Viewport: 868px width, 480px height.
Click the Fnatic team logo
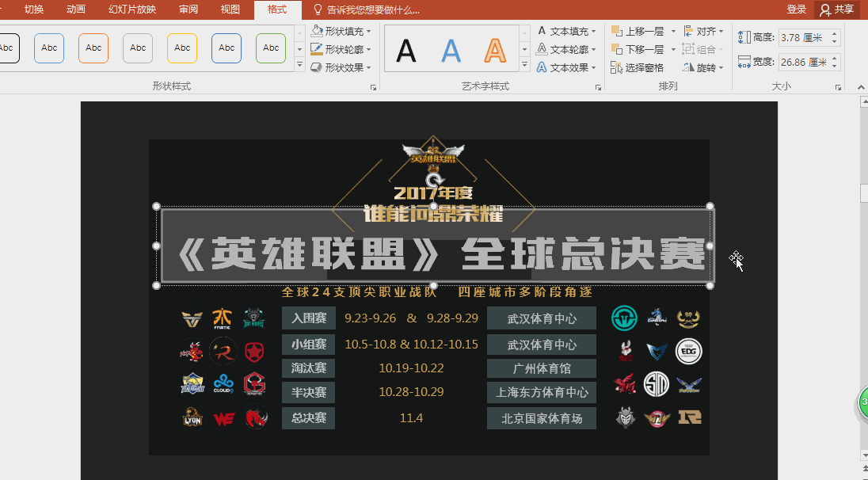(223, 318)
